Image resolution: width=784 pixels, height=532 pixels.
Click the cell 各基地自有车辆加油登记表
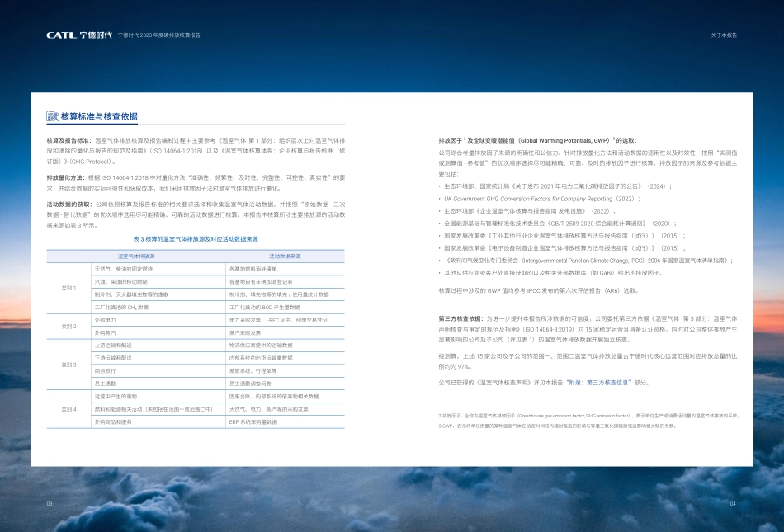tap(261, 282)
